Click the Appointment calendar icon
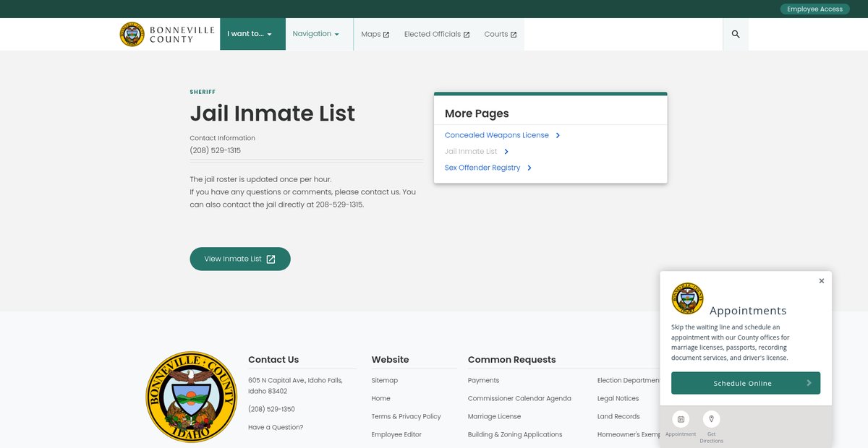The image size is (868, 448). [681, 419]
